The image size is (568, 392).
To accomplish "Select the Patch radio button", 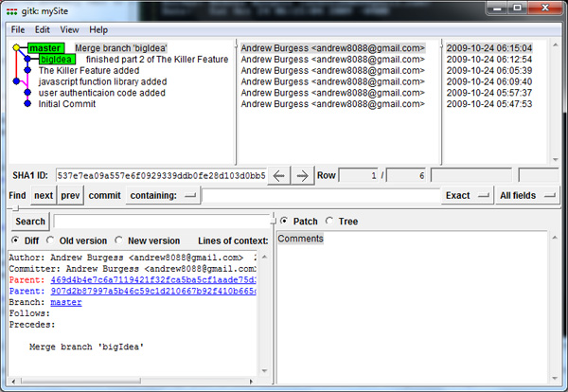I will 284,221.
